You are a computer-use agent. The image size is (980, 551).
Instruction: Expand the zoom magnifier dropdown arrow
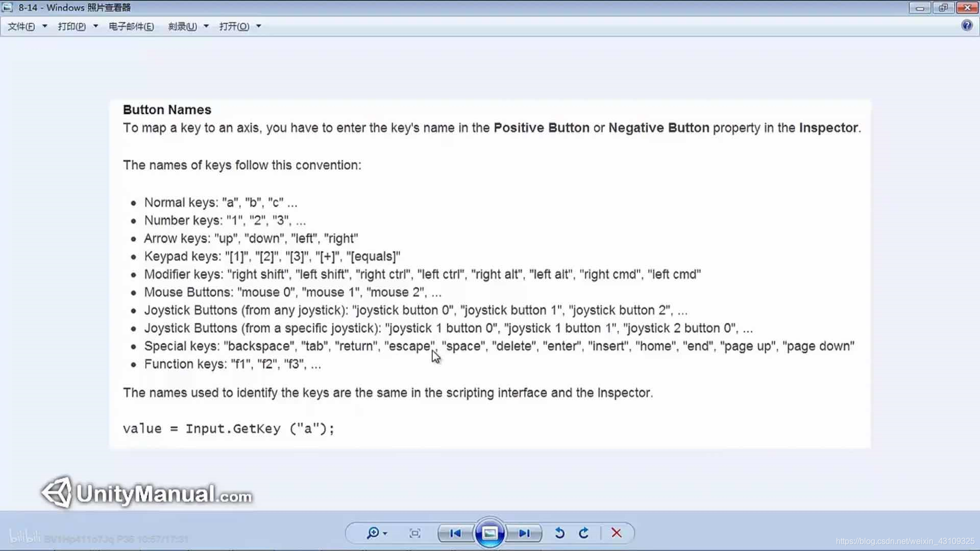(x=385, y=534)
